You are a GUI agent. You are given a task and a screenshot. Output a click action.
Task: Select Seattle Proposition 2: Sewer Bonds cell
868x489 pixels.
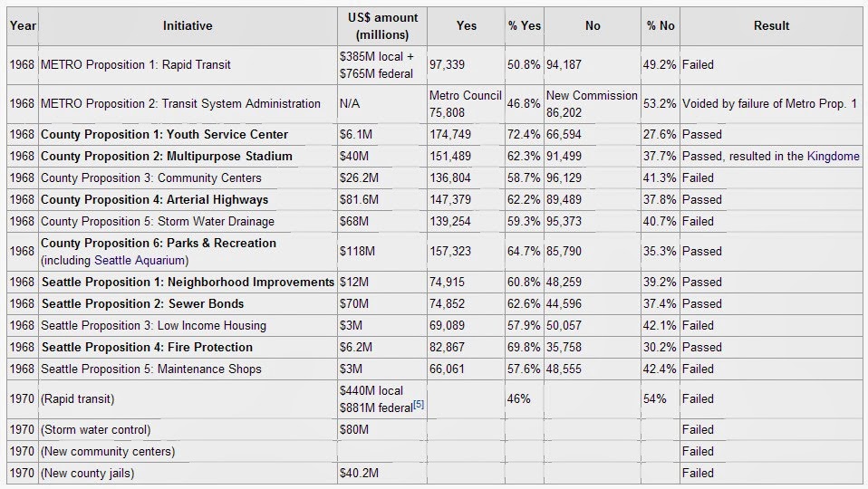[143, 303]
